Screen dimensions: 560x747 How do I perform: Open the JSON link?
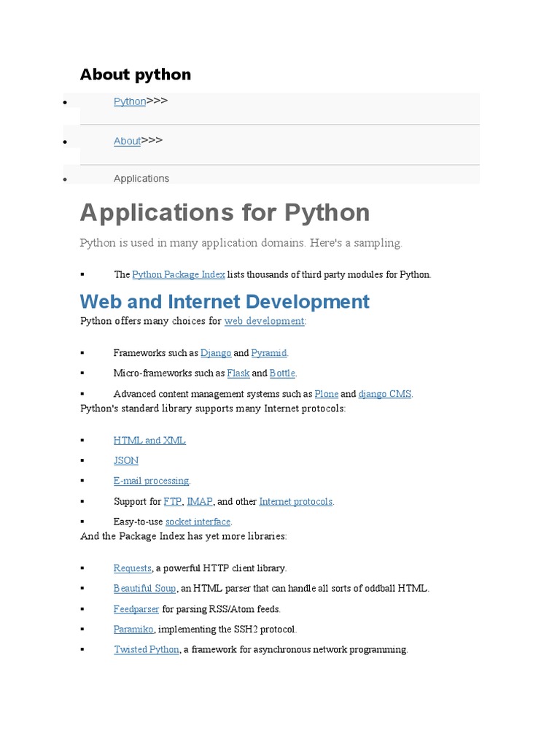coord(125,461)
